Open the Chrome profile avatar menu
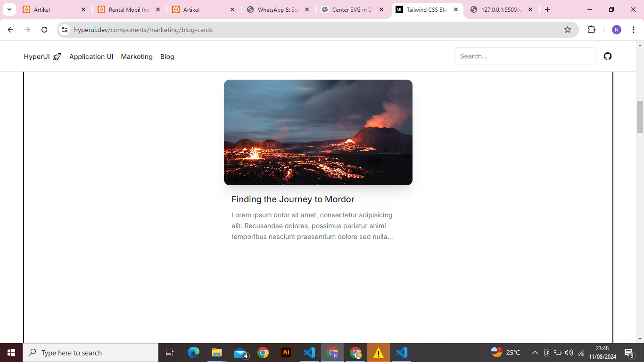 click(x=617, y=30)
